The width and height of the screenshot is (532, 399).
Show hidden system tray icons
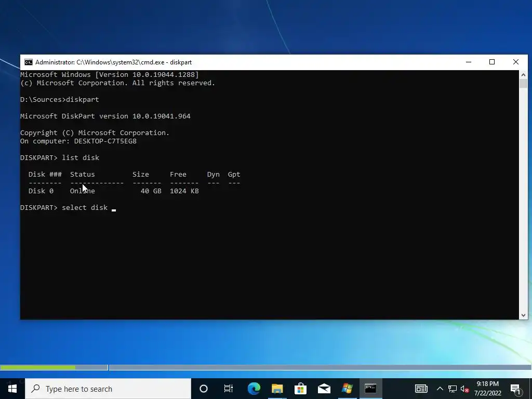coord(440,389)
